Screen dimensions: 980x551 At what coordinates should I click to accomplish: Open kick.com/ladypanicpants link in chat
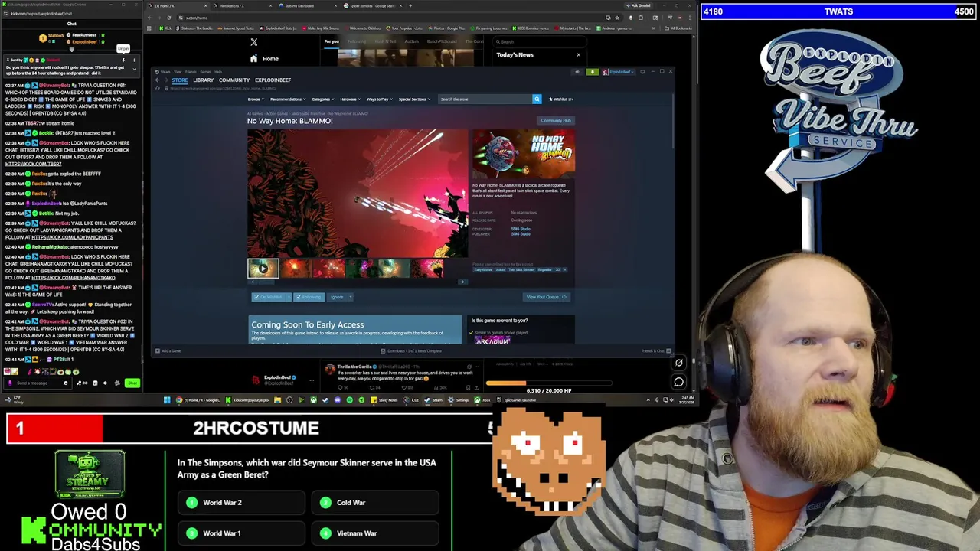72,237
